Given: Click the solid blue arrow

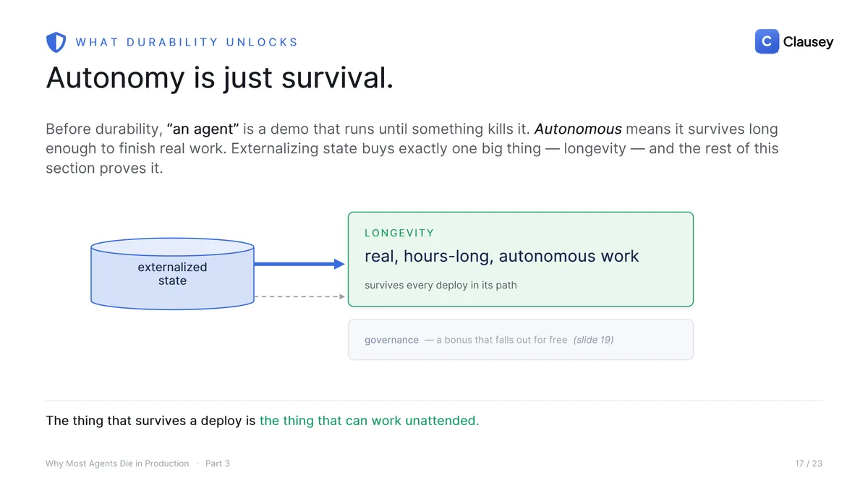Looking at the screenshot, I should pyautogui.click(x=299, y=265).
